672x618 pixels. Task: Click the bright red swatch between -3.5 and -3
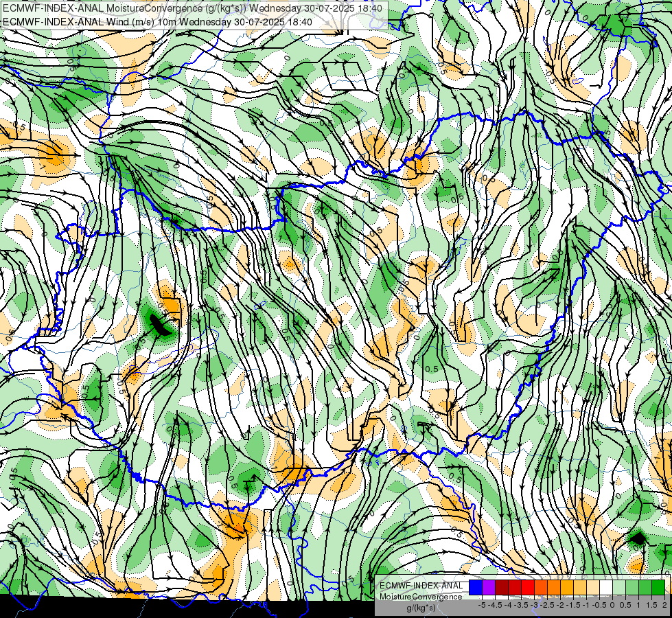528,588
